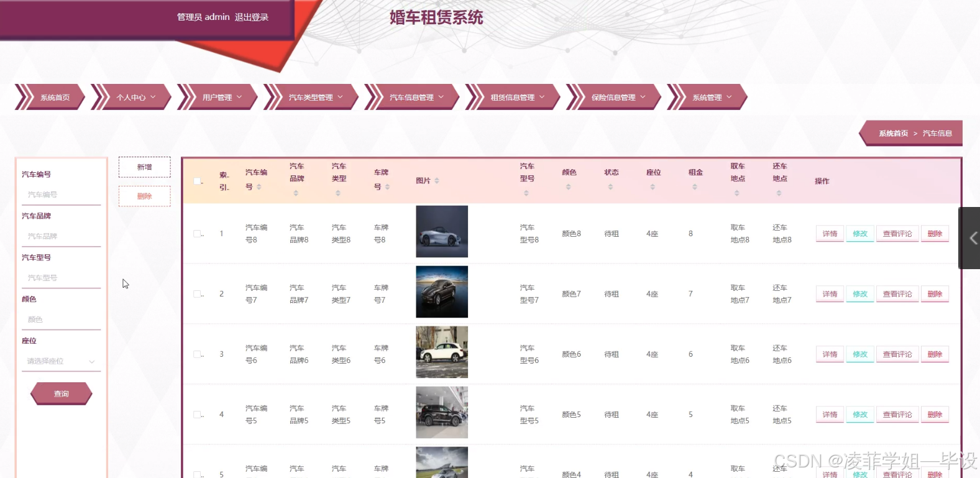
Task: Check the row 2 checkbox
Action: [x=197, y=294]
